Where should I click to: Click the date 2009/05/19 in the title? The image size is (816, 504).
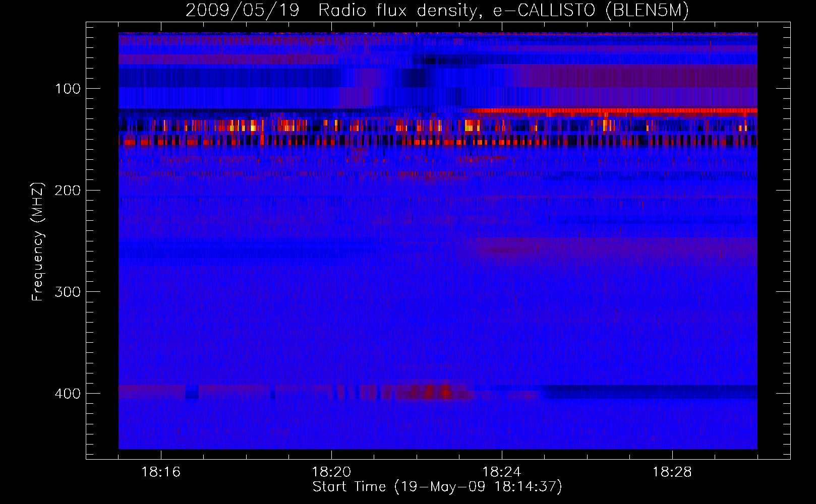pos(242,11)
